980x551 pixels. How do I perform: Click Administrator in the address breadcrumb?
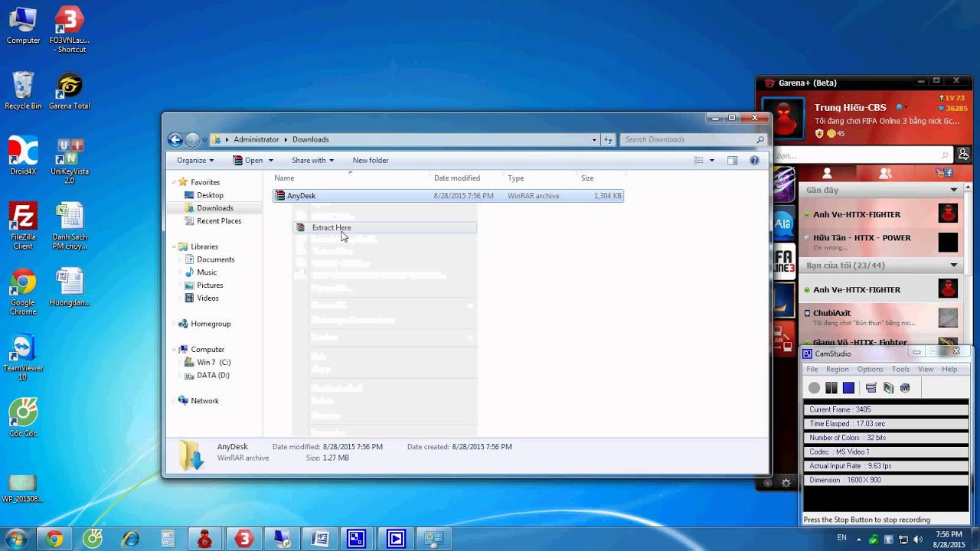click(x=256, y=139)
